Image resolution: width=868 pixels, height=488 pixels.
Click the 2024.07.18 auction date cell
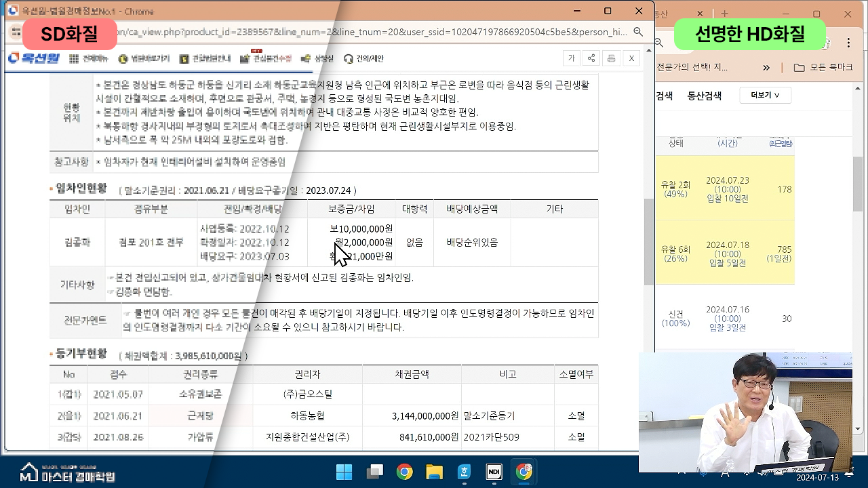pyautogui.click(x=728, y=254)
